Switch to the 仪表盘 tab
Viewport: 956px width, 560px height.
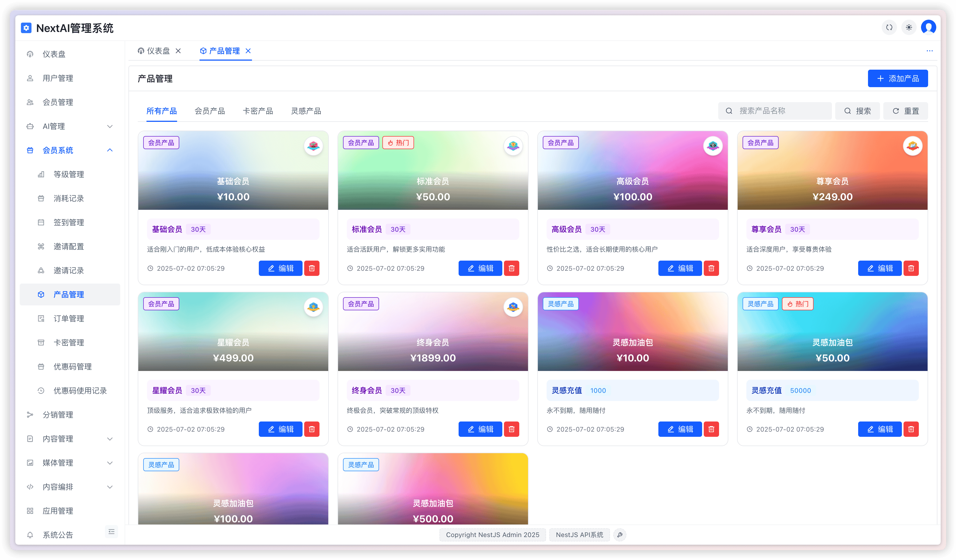(154, 51)
